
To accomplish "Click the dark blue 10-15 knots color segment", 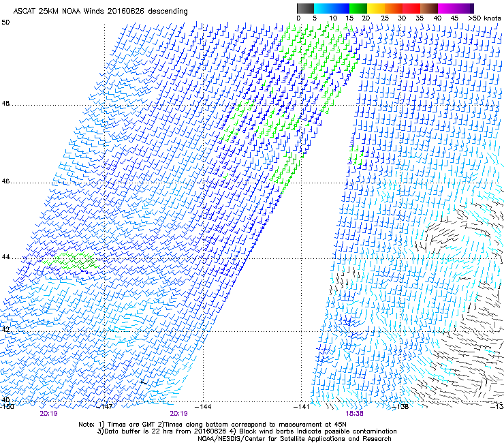I will point(341,8).
